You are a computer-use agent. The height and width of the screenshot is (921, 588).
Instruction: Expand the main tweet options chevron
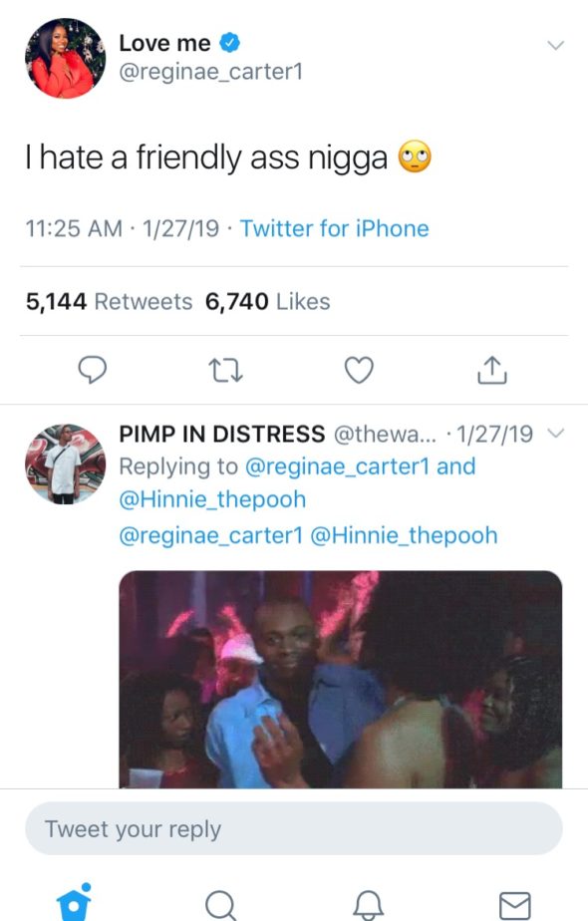point(555,45)
